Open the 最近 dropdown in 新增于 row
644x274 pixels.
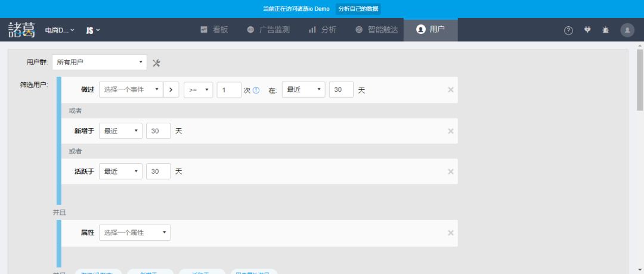click(x=120, y=131)
